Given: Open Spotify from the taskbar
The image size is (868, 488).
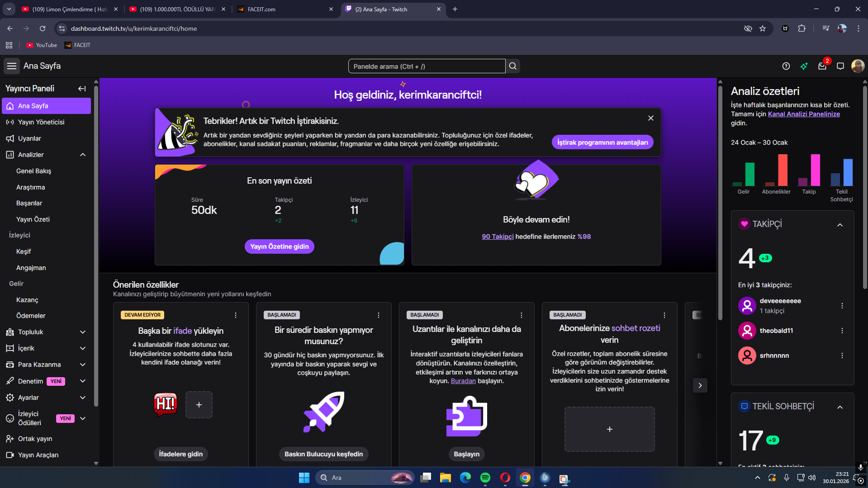Looking at the screenshot, I should point(485,478).
